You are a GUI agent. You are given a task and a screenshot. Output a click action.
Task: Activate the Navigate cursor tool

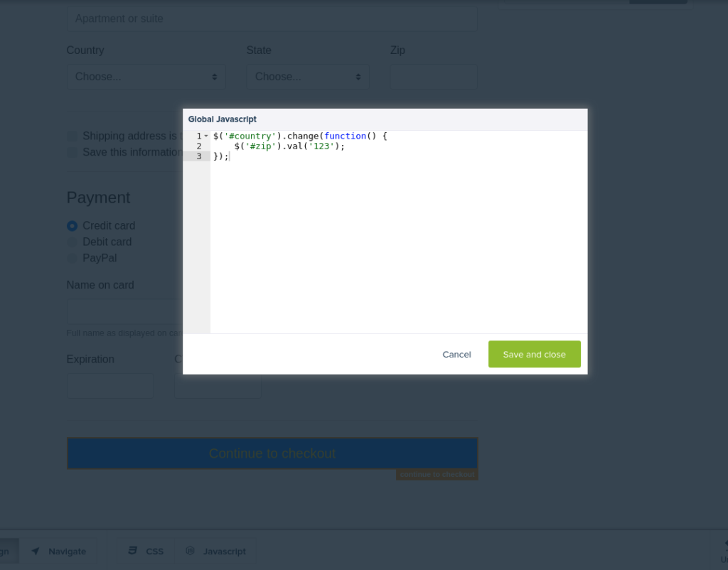[x=60, y=551]
